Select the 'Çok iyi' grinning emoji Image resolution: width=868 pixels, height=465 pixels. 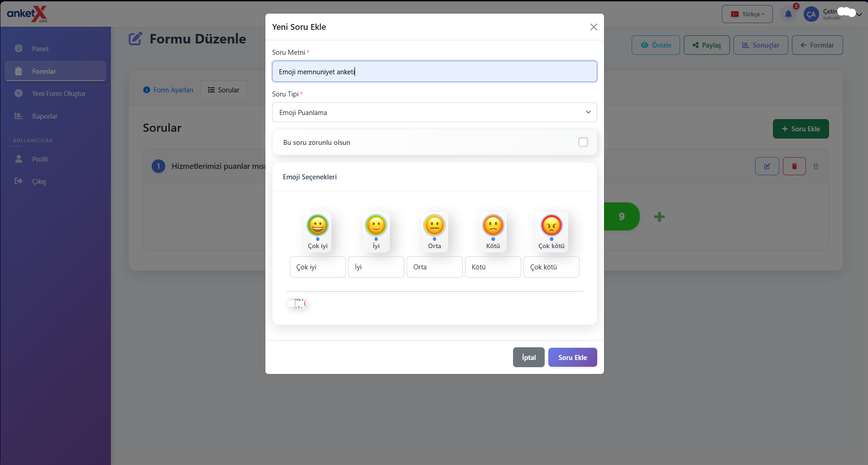pyautogui.click(x=317, y=225)
